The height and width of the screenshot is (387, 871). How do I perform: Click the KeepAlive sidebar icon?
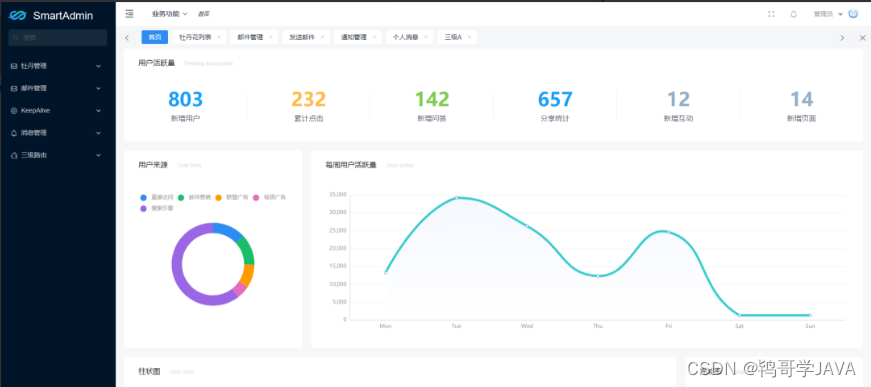14,110
